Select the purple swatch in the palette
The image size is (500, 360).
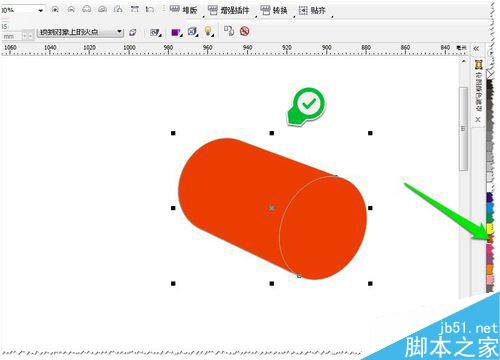[x=489, y=259]
